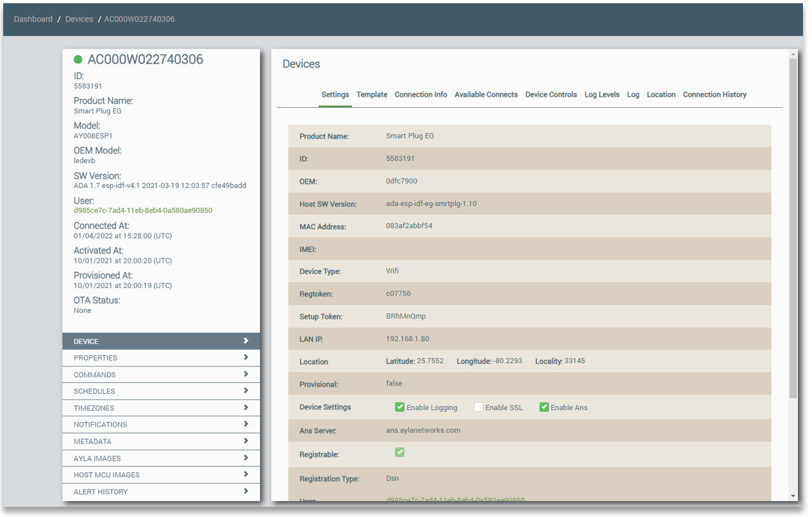Select the DEVICE sidebar item

coord(162,341)
